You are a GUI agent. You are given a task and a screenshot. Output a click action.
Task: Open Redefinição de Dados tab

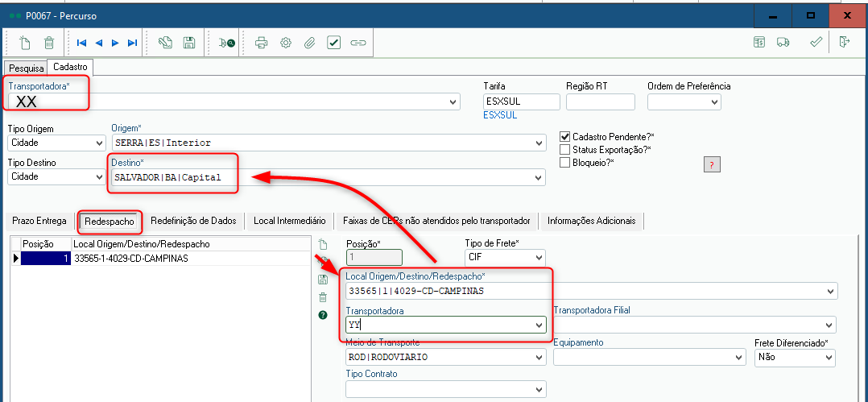[x=194, y=221]
